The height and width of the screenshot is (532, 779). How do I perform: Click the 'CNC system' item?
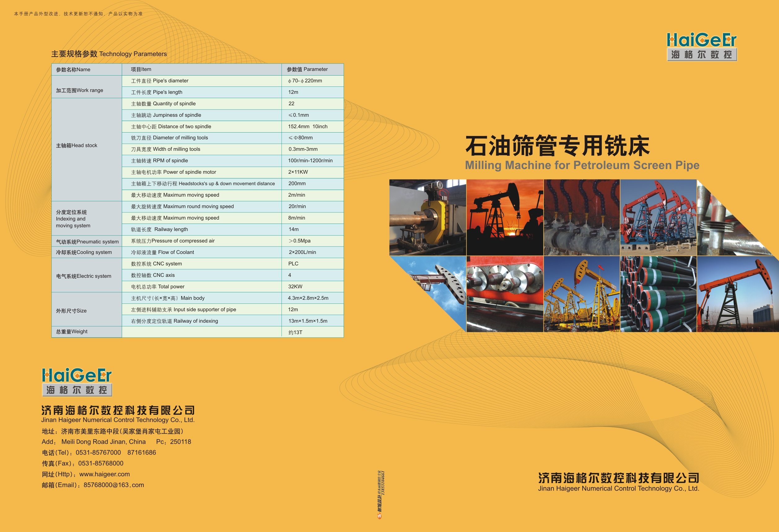click(202, 264)
